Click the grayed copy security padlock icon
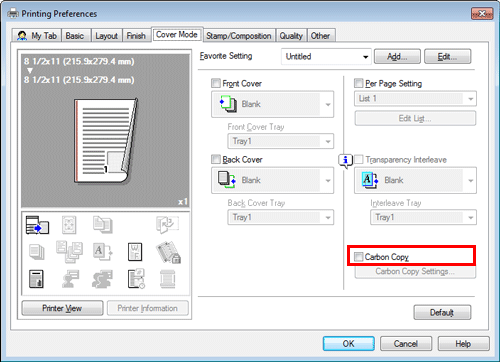The width and height of the screenshot is (500, 362). [x=168, y=252]
